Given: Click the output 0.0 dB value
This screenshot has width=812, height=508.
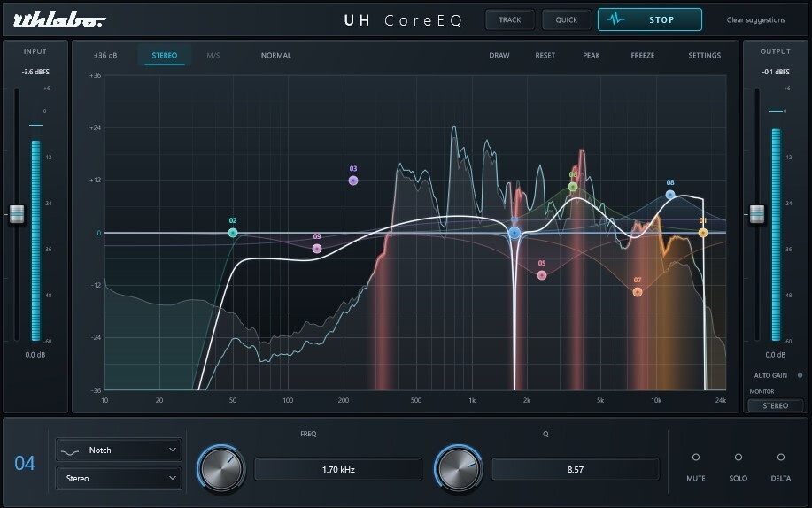Looking at the screenshot, I should click(775, 355).
